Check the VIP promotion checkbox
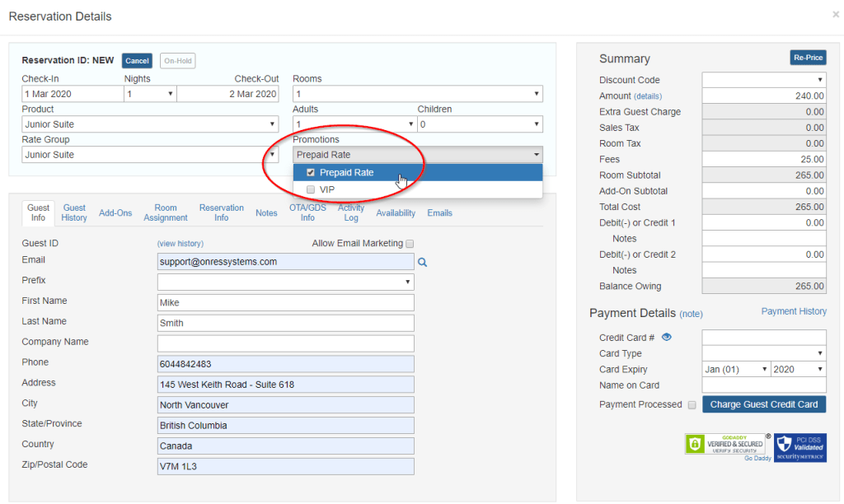Image resolution: width=844 pixels, height=504 pixels. click(310, 189)
